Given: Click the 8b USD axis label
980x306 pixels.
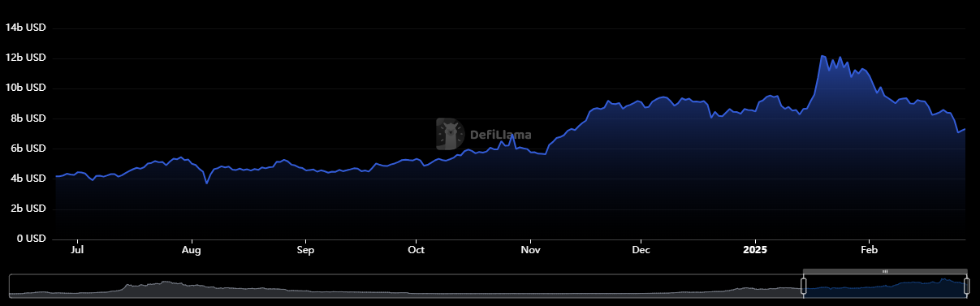Looking at the screenshot, I should tap(28, 119).
